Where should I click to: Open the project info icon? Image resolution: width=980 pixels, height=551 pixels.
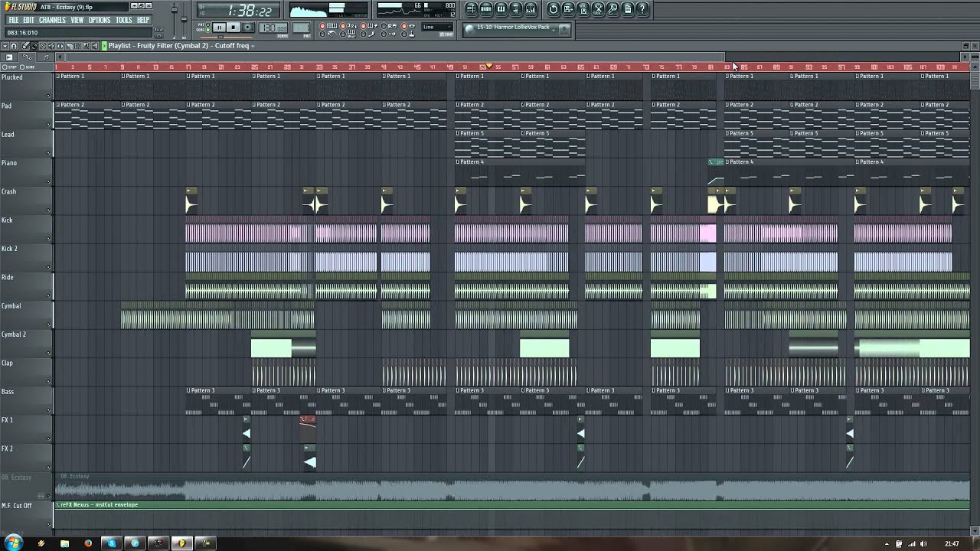pyautogui.click(x=627, y=9)
